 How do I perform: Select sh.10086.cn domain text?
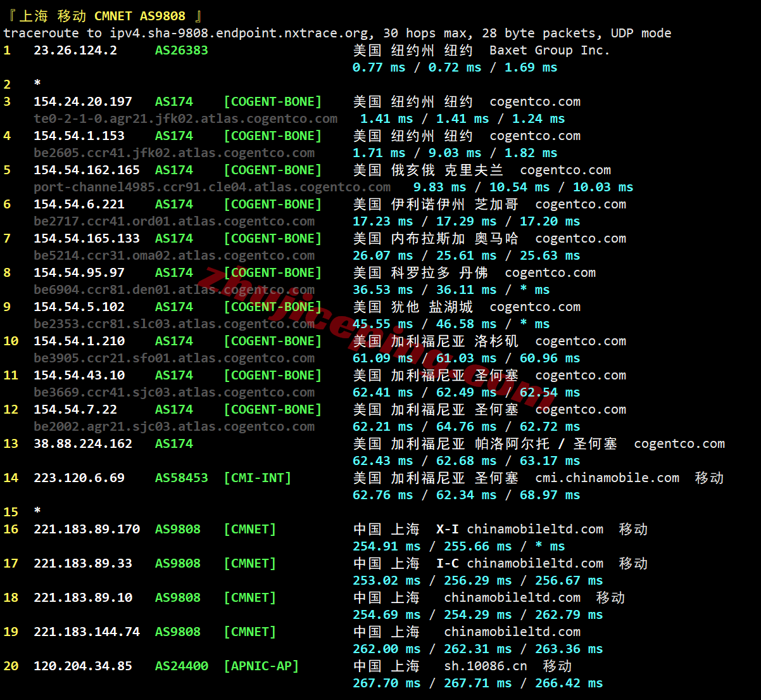[x=486, y=666]
